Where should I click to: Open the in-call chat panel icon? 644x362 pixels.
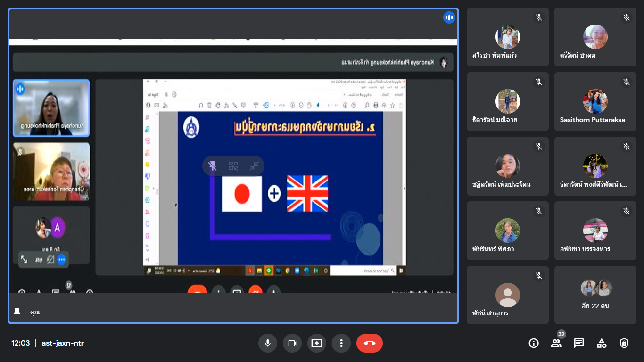pos(579,343)
